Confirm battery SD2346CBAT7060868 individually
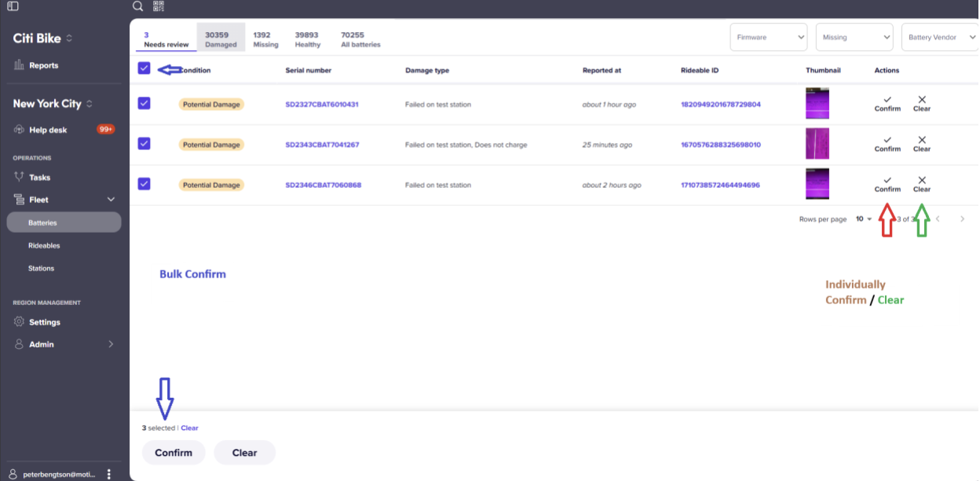980x481 pixels. point(887,184)
